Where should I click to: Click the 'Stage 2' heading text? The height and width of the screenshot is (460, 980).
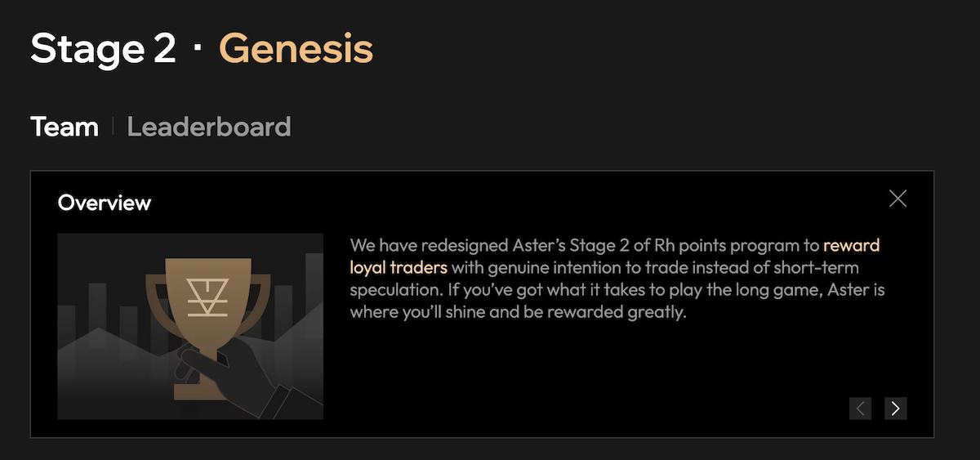[x=103, y=49]
